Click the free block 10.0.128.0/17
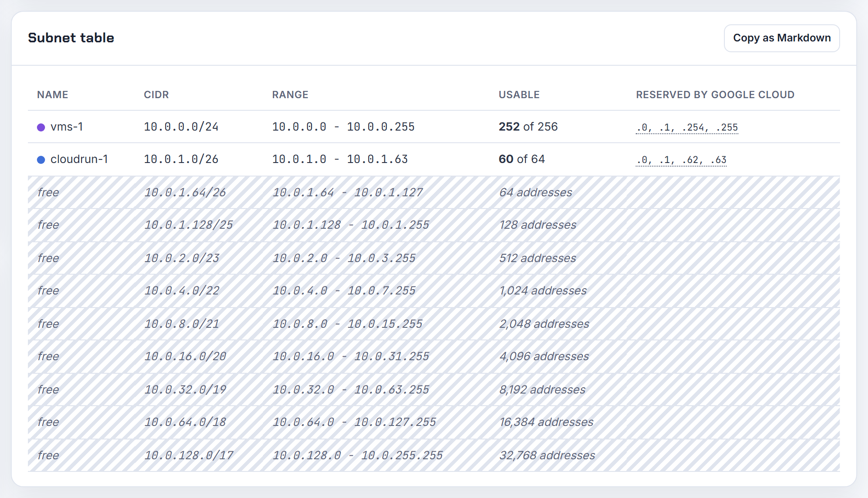 434,455
